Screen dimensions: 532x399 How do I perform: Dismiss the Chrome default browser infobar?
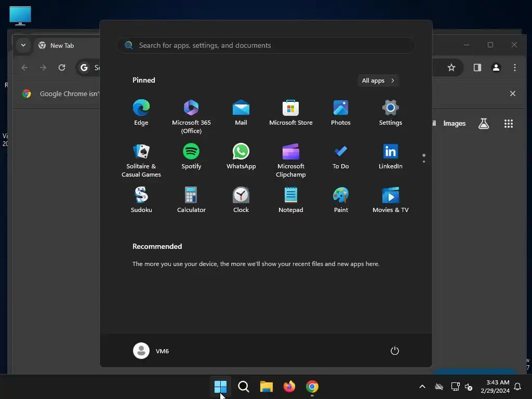tap(513, 94)
